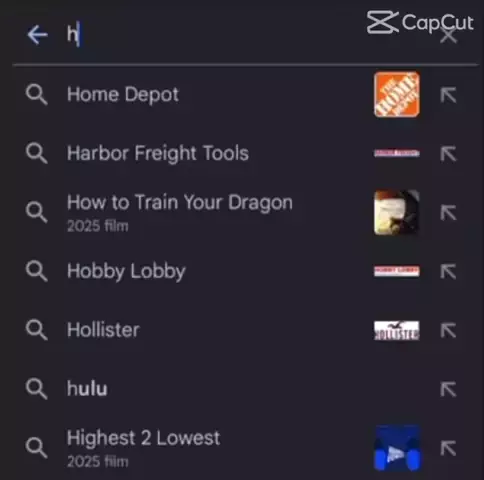Insert Highest 2 Lowest via arrow icon
This screenshot has width=484, height=480.
point(448,448)
